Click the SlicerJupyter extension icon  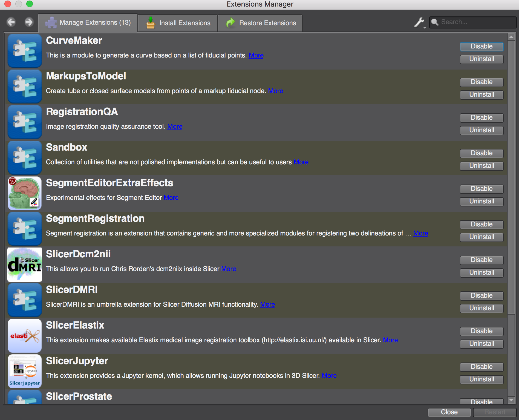(24, 371)
